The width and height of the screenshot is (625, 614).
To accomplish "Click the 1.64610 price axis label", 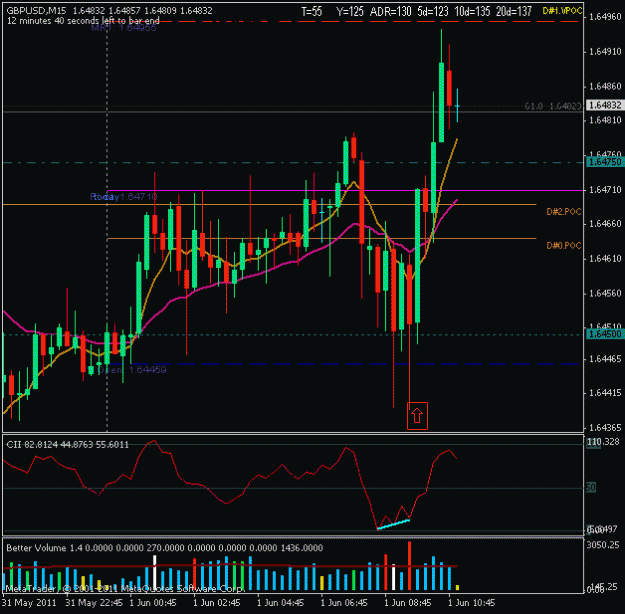I will tap(605, 259).
